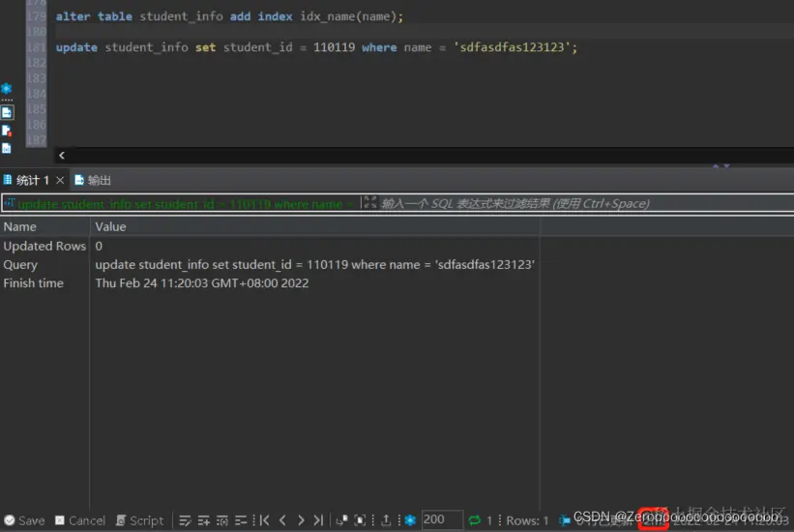This screenshot has height=532, width=794.
Task: Click the alter table statement on line 179
Action: (229, 16)
